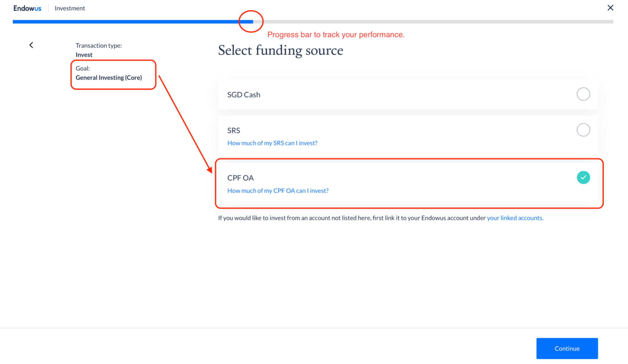Click the Investment header label
The height and width of the screenshot is (364, 628).
(x=70, y=8)
